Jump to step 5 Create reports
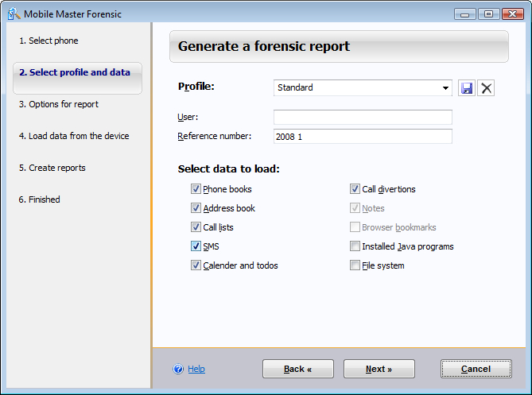Viewport: 532px width, 395px height. pos(52,168)
